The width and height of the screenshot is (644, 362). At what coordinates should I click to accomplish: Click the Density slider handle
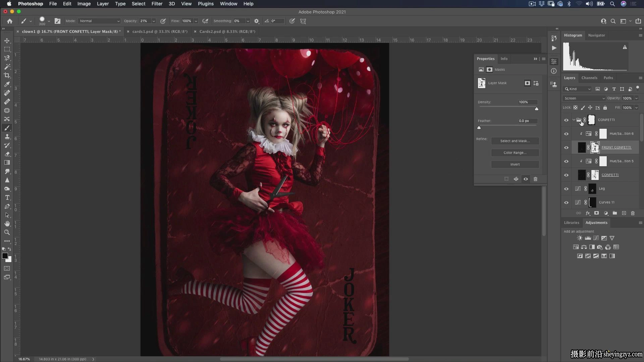537,109
